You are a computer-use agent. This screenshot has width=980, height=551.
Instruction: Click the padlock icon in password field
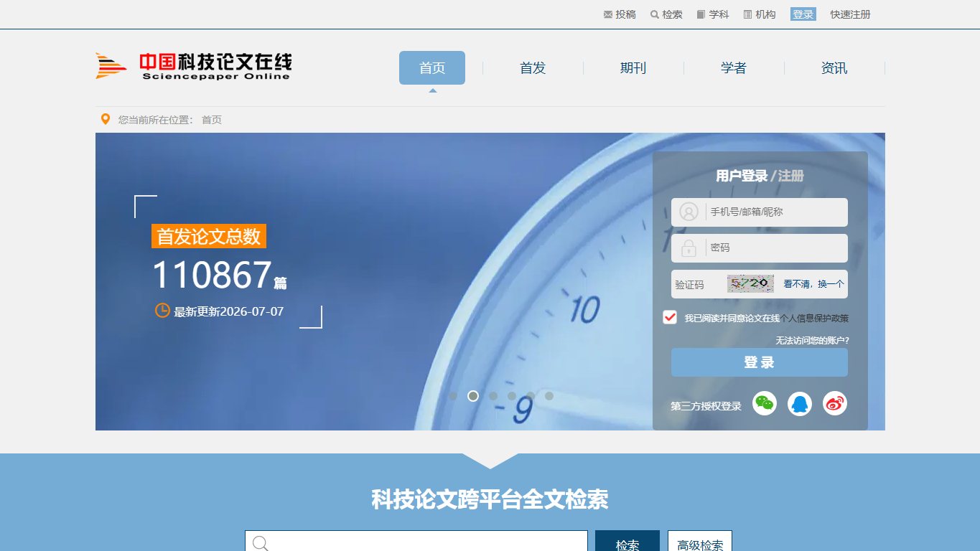point(689,248)
